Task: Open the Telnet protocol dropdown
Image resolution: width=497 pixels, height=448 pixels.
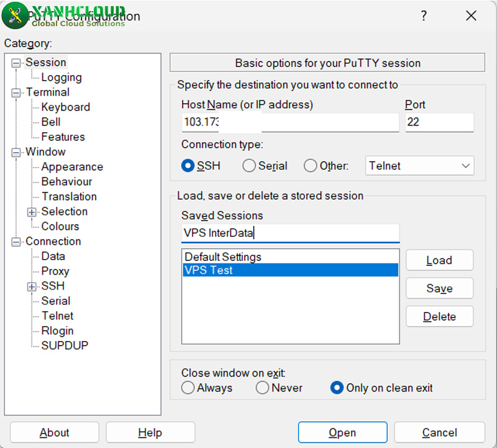Action: (x=419, y=166)
